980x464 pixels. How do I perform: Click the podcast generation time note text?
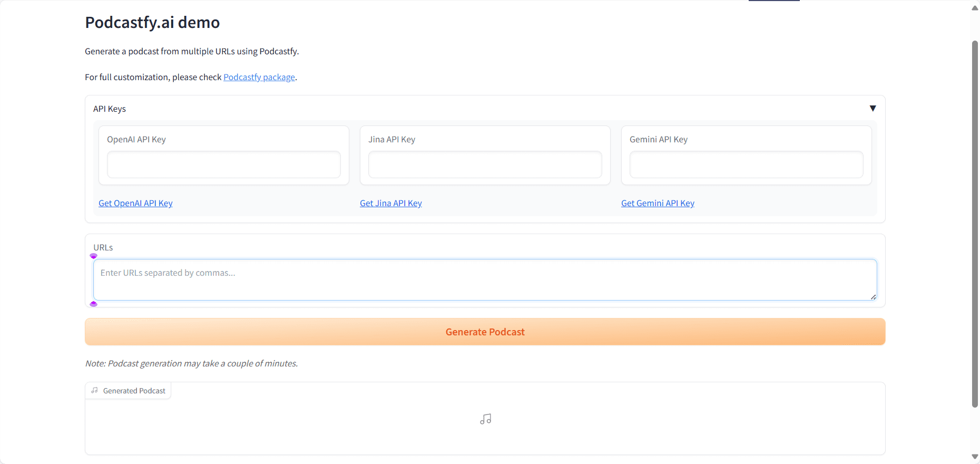coord(192,363)
